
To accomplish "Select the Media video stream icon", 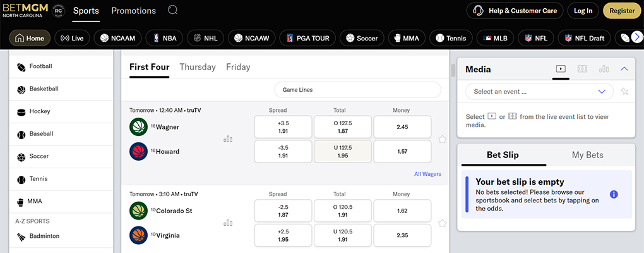I will tap(561, 69).
